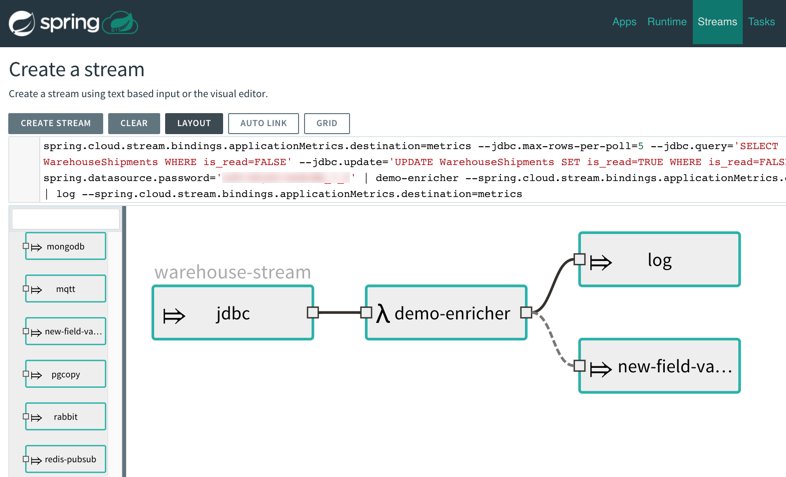Click the Spring Cloud leaf icon

click(120, 23)
